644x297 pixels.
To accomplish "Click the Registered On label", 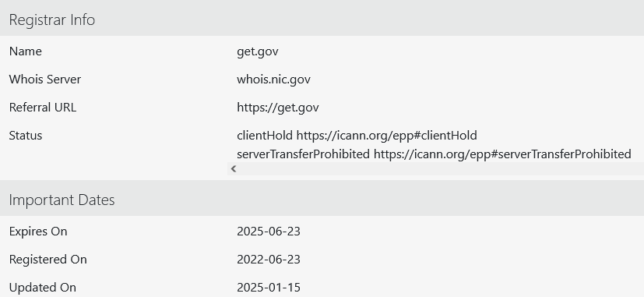I will (48, 260).
